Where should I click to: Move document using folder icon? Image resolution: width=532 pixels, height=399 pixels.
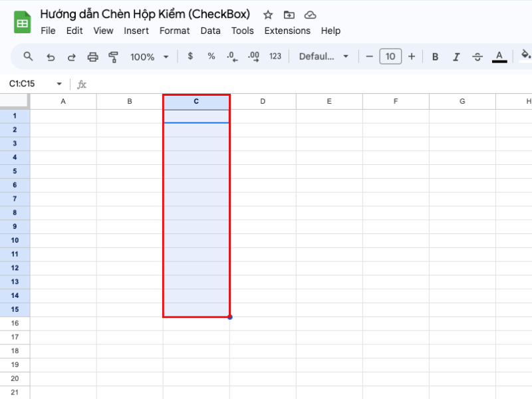click(x=289, y=15)
